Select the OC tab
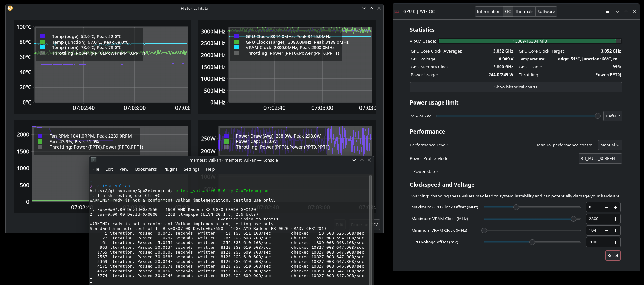Image resolution: width=644 pixels, height=285 pixels. click(x=508, y=11)
